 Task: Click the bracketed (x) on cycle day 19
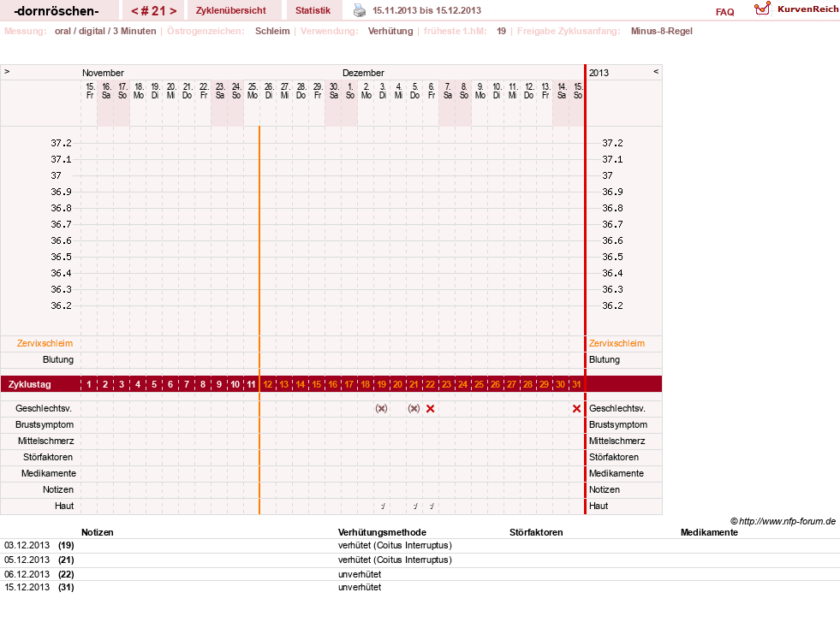click(381, 409)
